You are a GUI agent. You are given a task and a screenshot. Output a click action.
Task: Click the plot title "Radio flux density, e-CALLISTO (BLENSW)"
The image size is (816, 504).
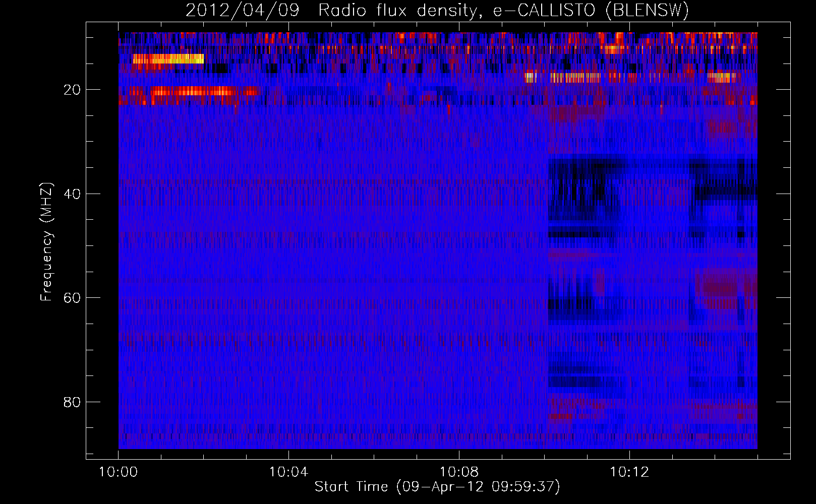coord(503,10)
